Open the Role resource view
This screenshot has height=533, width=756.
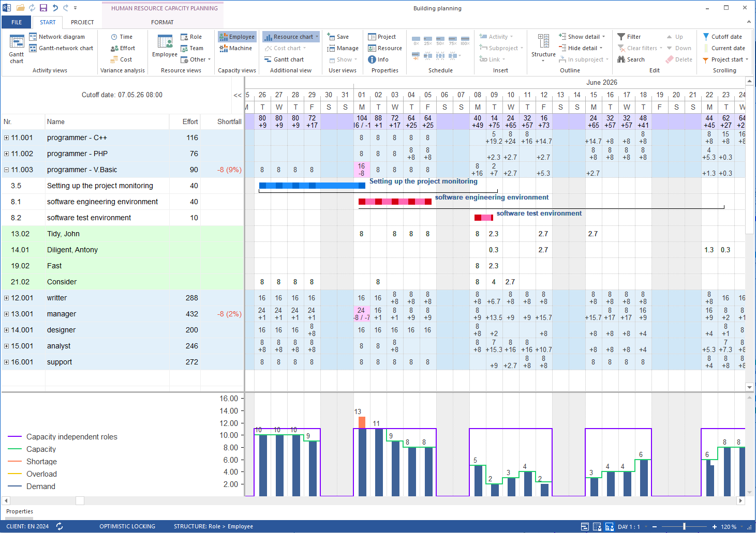[191, 37]
